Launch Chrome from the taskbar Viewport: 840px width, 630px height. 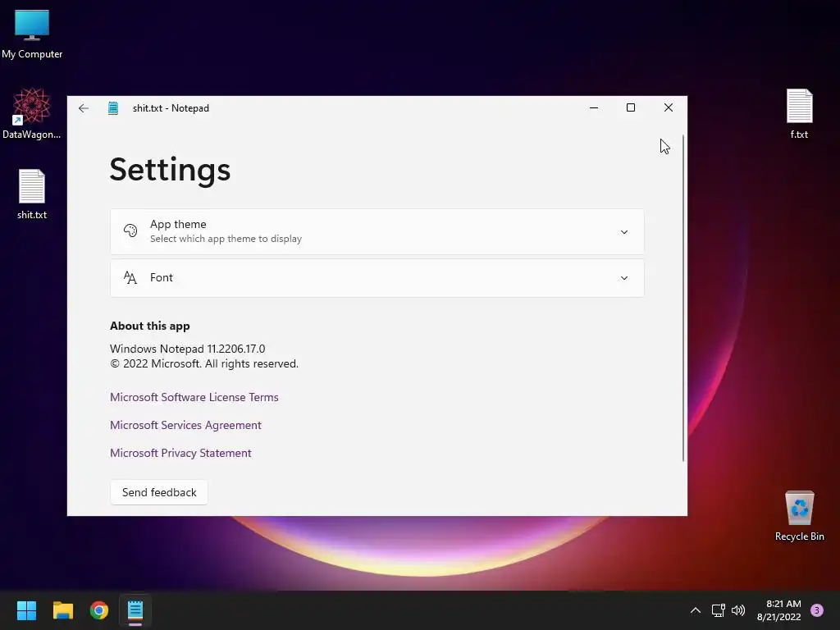coord(99,610)
